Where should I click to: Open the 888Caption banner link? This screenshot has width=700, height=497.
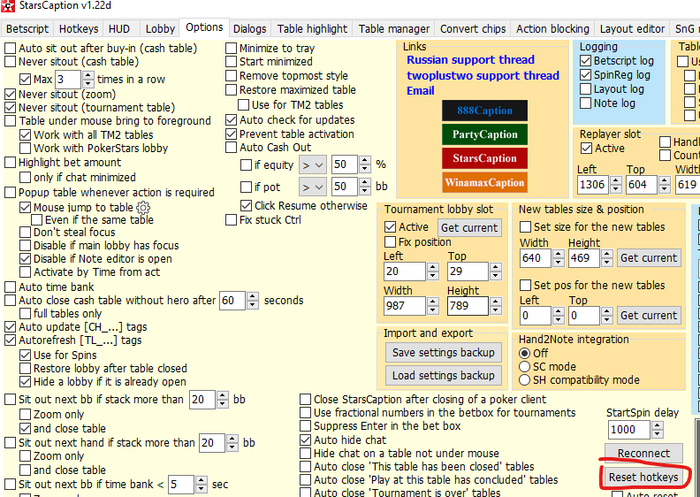pyautogui.click(x=485, y=110)
